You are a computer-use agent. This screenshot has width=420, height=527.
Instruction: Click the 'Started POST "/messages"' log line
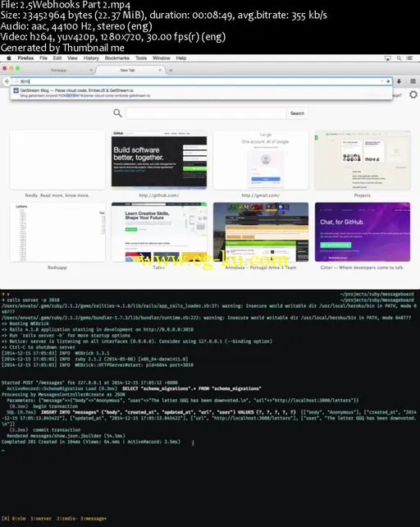pos(89,383)
